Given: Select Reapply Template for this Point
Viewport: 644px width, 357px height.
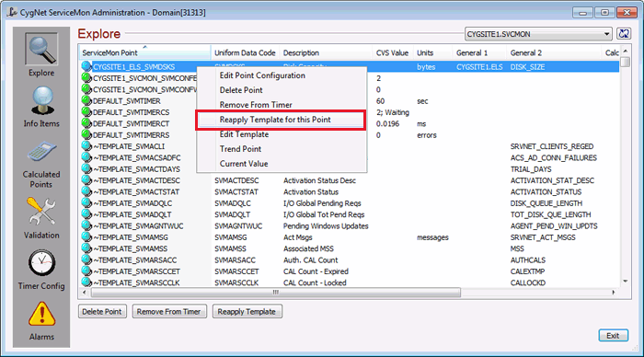Looking at the screenshot, I should click(x=282, y=120).
